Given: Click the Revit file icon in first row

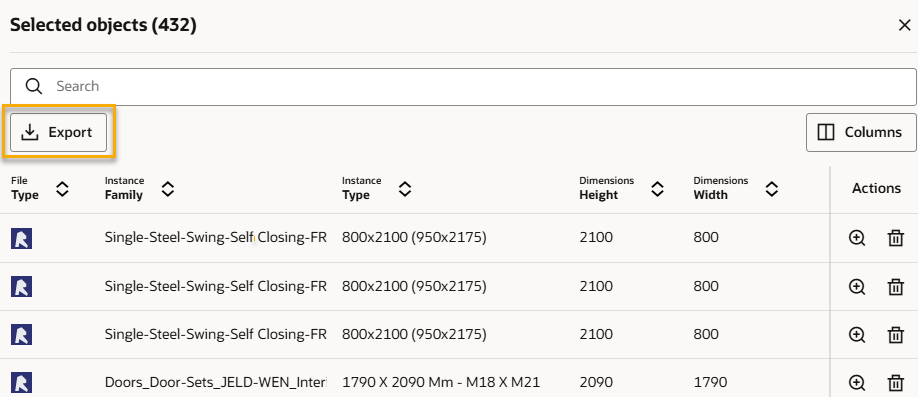Looking at the screenshot, I should (x=22, y=238).
